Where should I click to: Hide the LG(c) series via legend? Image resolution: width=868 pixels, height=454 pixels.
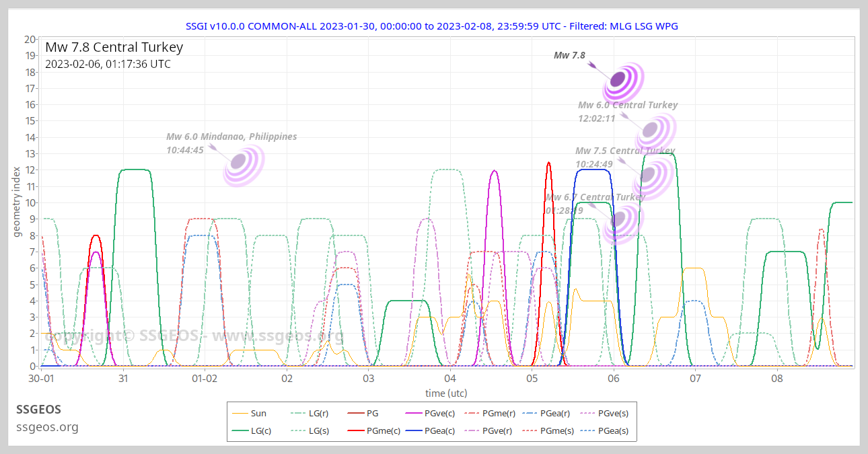[252, 430]
